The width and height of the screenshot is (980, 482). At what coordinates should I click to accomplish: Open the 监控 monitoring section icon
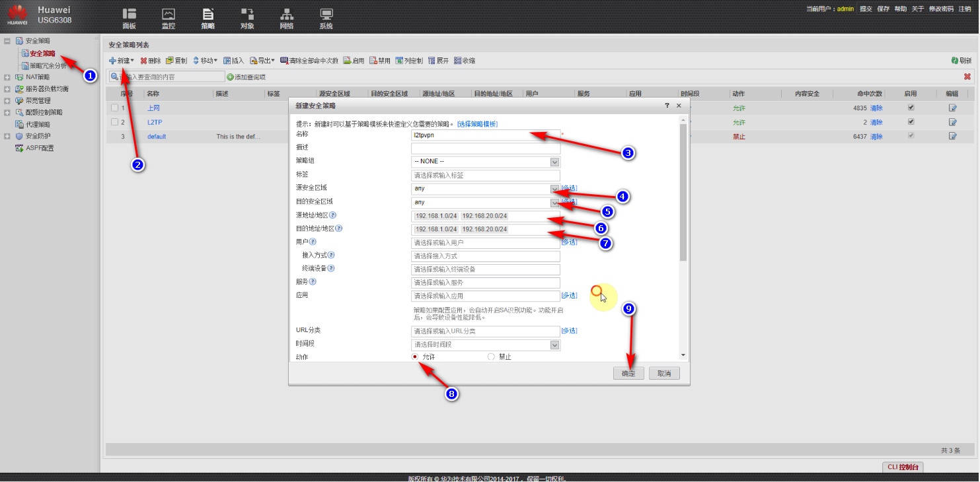[x=169, y=18]
